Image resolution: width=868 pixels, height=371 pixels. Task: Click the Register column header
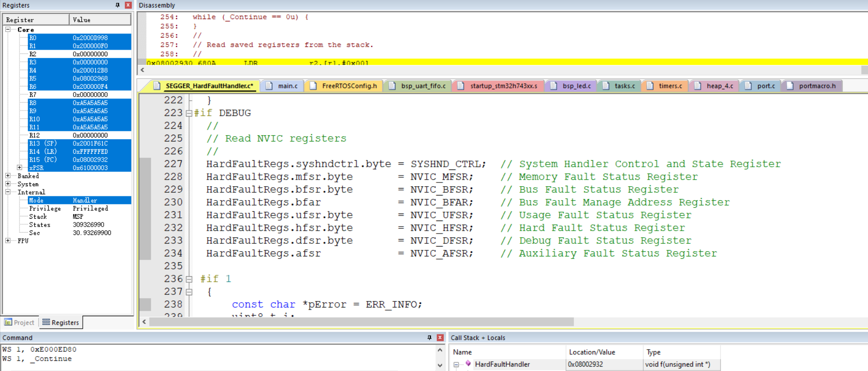coord(36,20)
